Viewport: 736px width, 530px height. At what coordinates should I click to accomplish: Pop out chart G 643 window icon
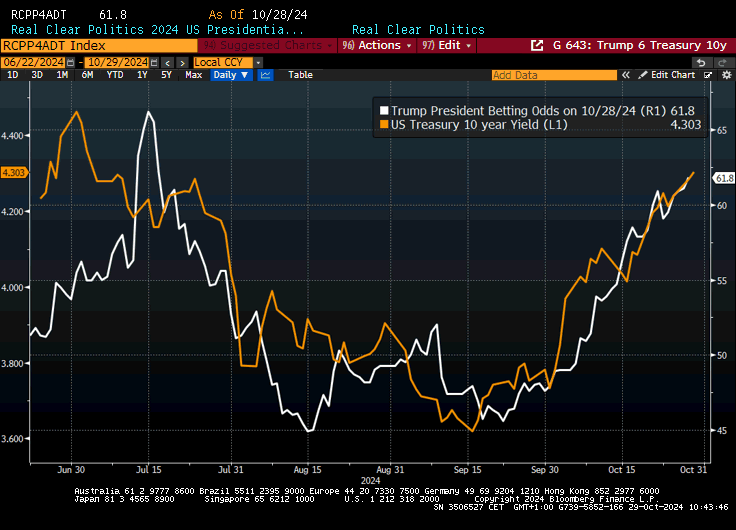point(537,46)
